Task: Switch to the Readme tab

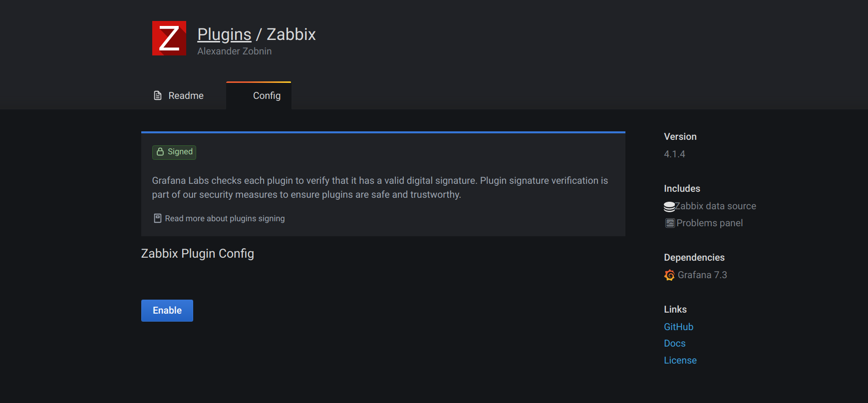Action: pos(185,95)
